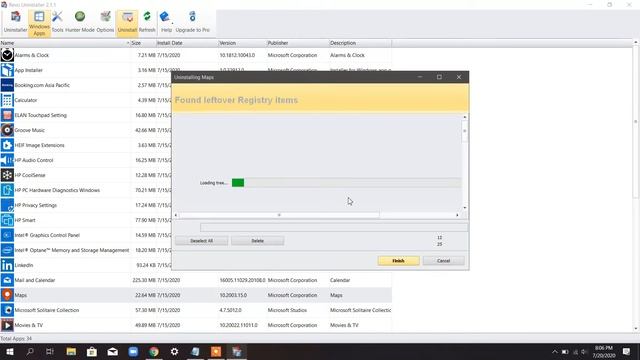Sort the list by Install Date column

[x=187, y=43]
